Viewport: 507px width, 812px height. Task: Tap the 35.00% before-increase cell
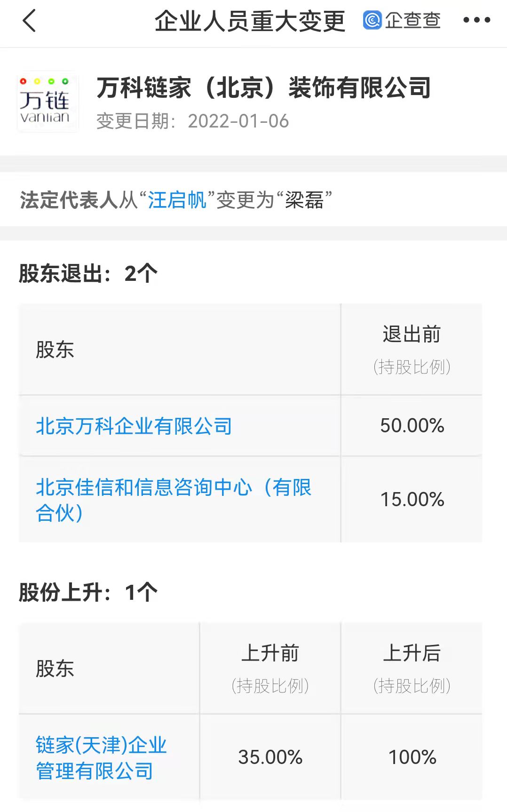click(x=270, y=757)
